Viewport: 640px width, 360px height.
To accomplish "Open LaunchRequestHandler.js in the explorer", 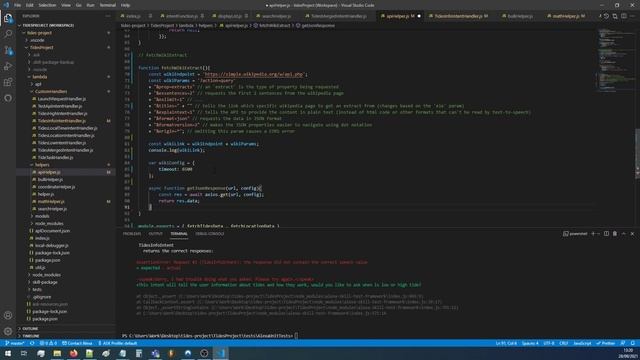I will [x=62, y=99].
